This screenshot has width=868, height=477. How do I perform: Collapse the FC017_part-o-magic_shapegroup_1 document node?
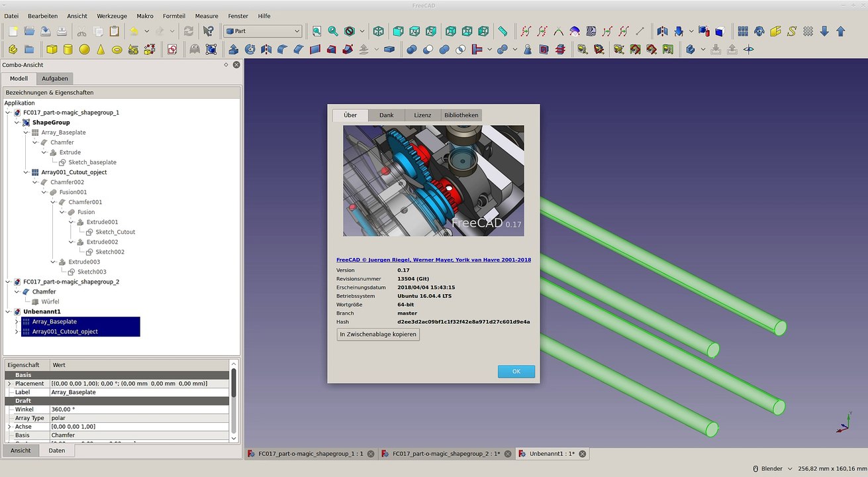coord(7,113)
